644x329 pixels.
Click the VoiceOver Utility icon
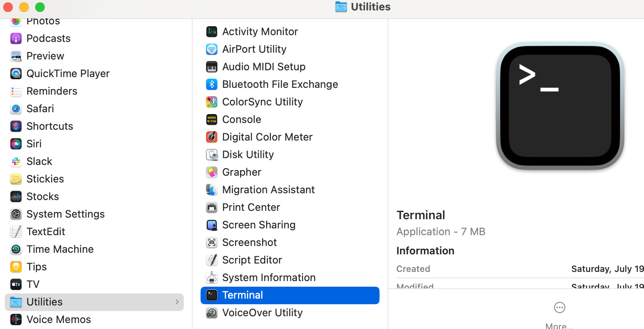[212, 313]
